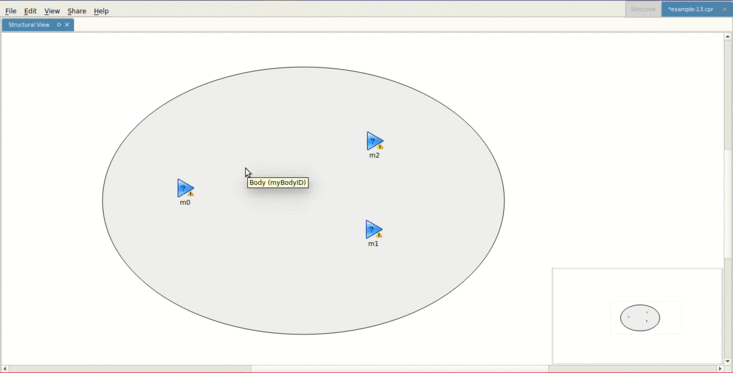Click the overview minimap ellipse thumbnail
This screenshot has width=733, height=373.
tap(640, 318)
